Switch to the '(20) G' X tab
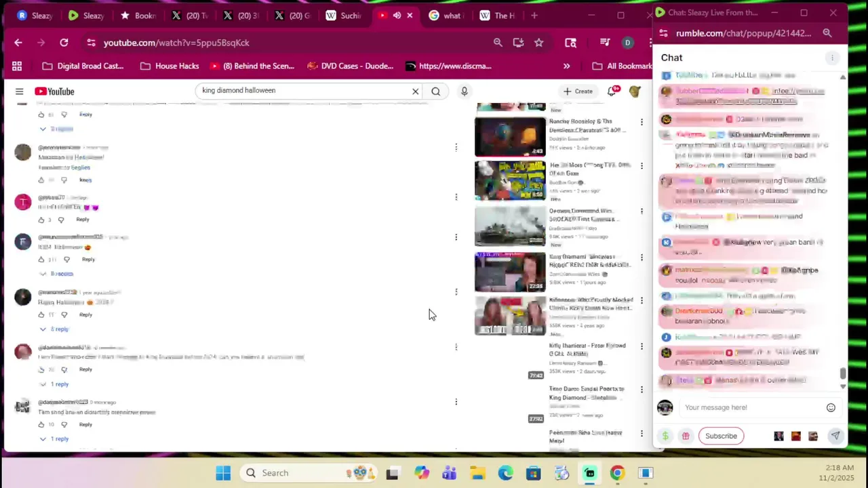868x488 pixels. click(292, 15)
